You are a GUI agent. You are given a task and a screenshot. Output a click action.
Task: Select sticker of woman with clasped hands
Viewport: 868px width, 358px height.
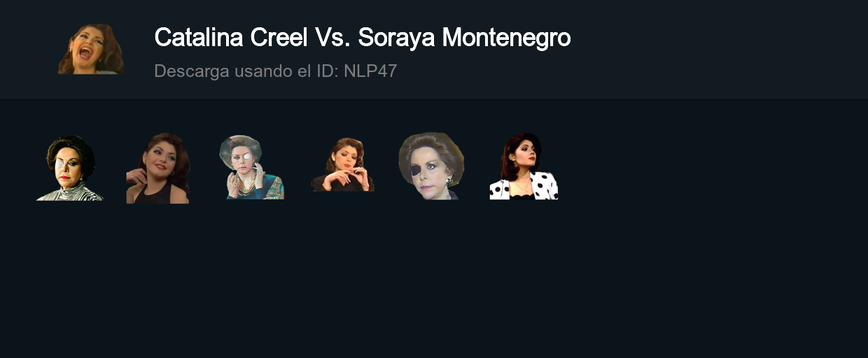click(343, 164)
